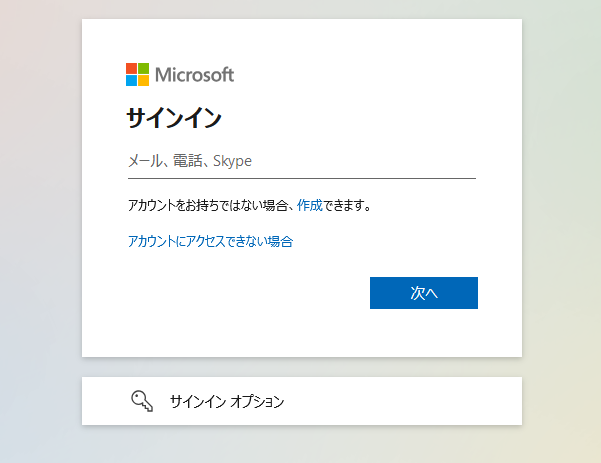This screenshot has height=463, width=601.
Task: Click the サインイン heading text
Action: (174, 117)
